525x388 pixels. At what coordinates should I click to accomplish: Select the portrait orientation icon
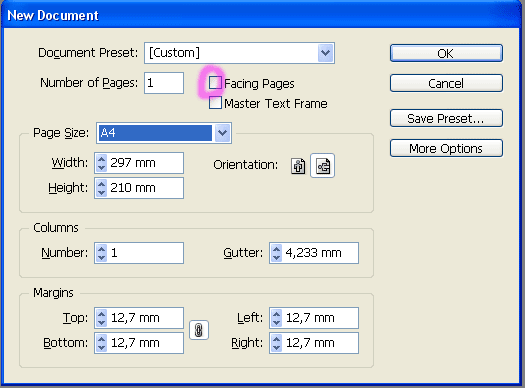click(x=298, y=166)
